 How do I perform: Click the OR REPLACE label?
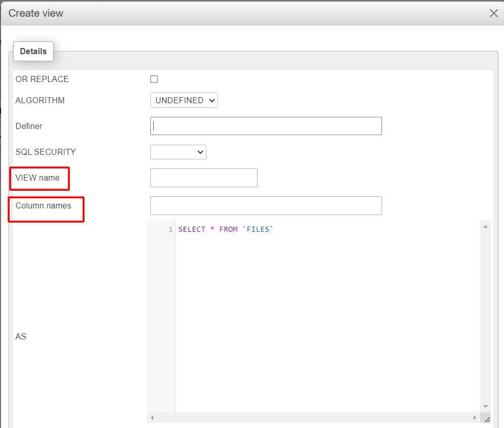coord(42,79)
